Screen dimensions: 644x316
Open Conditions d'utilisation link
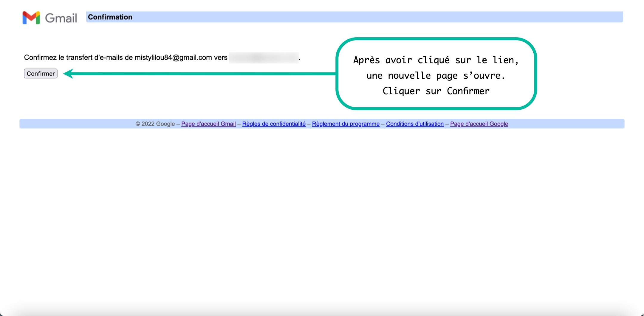pos(415,124)
